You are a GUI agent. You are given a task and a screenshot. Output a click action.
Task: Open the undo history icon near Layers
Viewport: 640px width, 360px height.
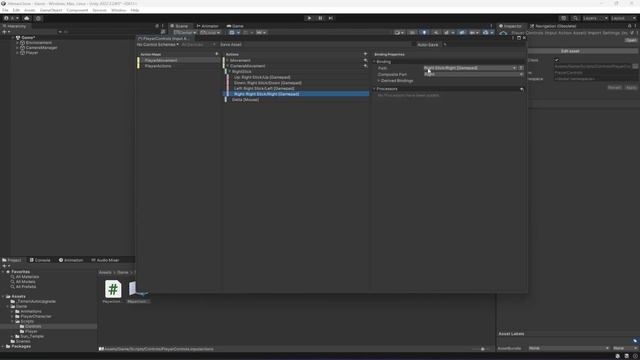point(564,18)
